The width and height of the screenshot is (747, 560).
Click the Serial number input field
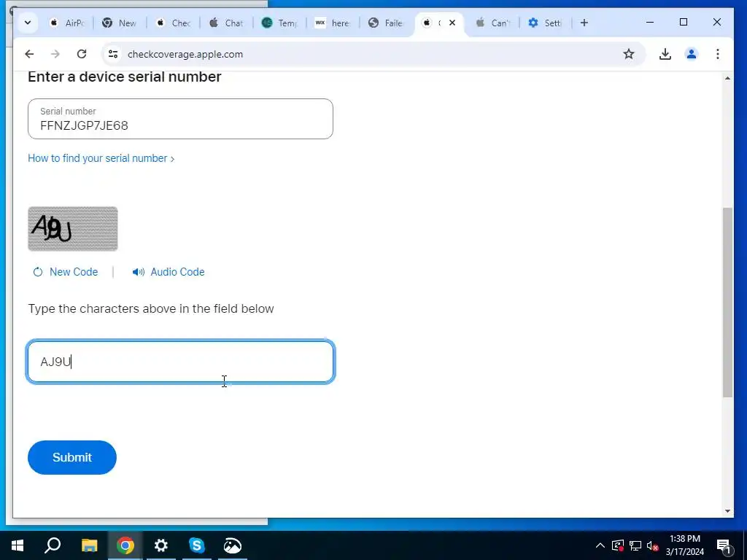pyautogui.click(x=181, y=119)
